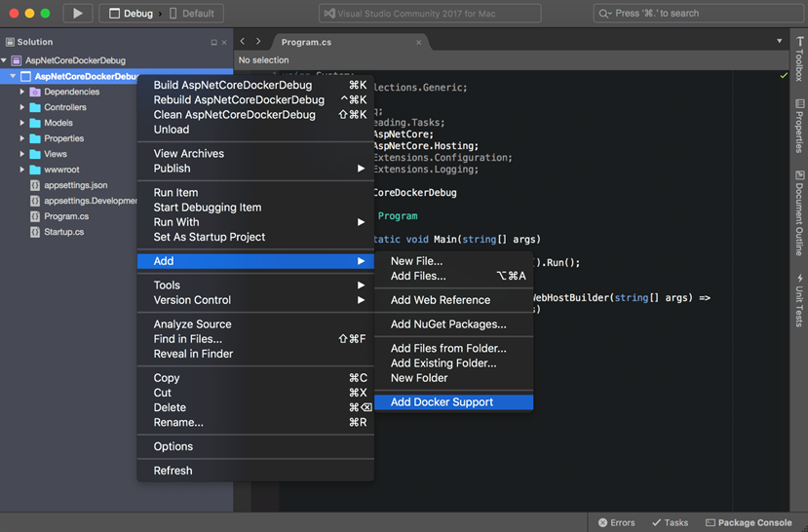Open the Unit Tests side panel
Viewport: 808px width, 532px height.
point(798,301)
